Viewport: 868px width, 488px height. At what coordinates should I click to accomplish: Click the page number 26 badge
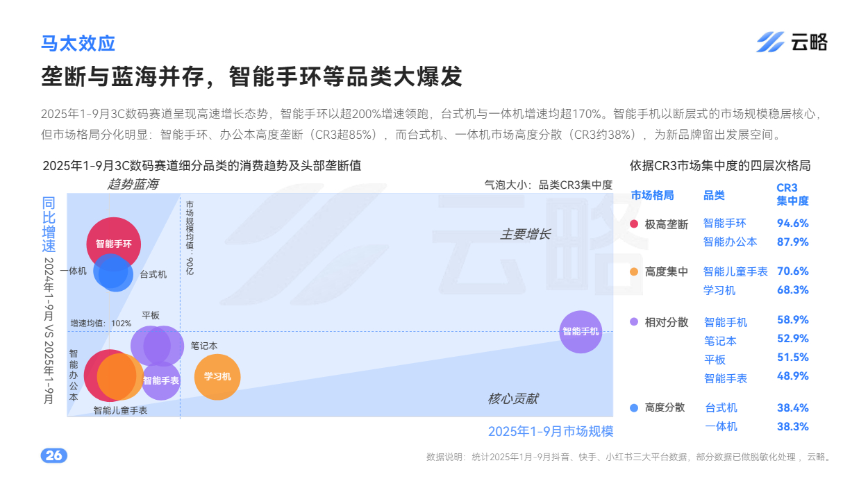[x=54, y=455]
